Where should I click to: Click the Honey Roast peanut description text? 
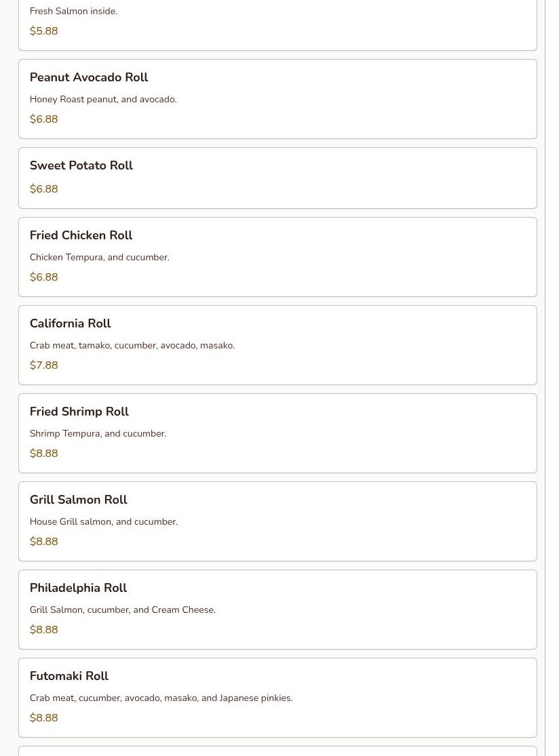coord(102,100)
